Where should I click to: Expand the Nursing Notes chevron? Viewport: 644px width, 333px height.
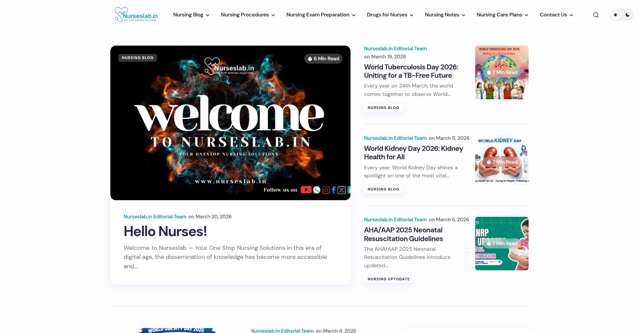[x=463, y=15]
